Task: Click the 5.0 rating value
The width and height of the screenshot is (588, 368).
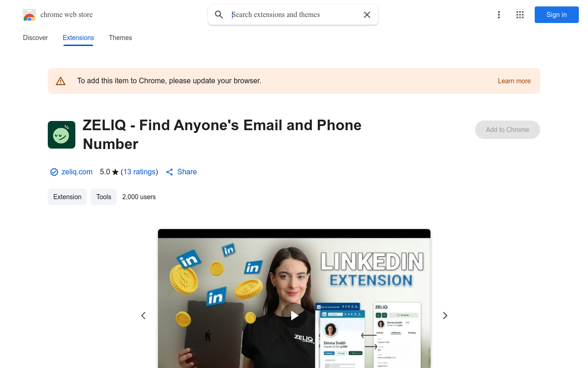Action: point(105,172)
